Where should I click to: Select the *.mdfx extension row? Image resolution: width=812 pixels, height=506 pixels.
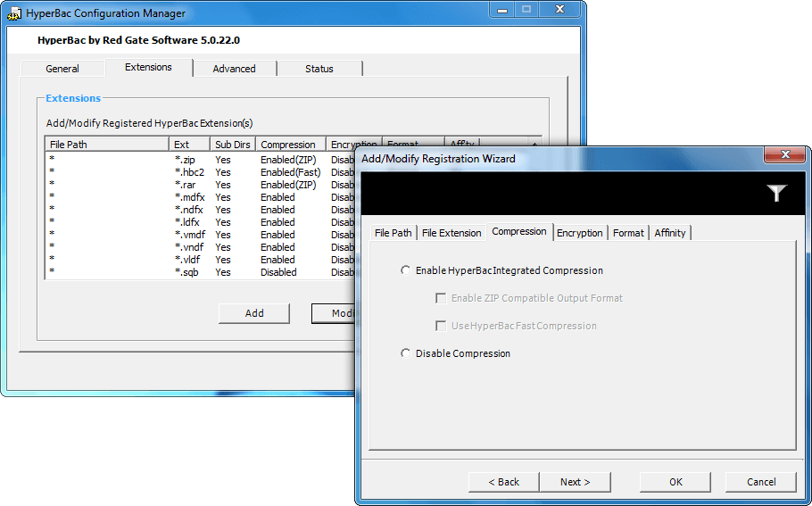point(201,197)
